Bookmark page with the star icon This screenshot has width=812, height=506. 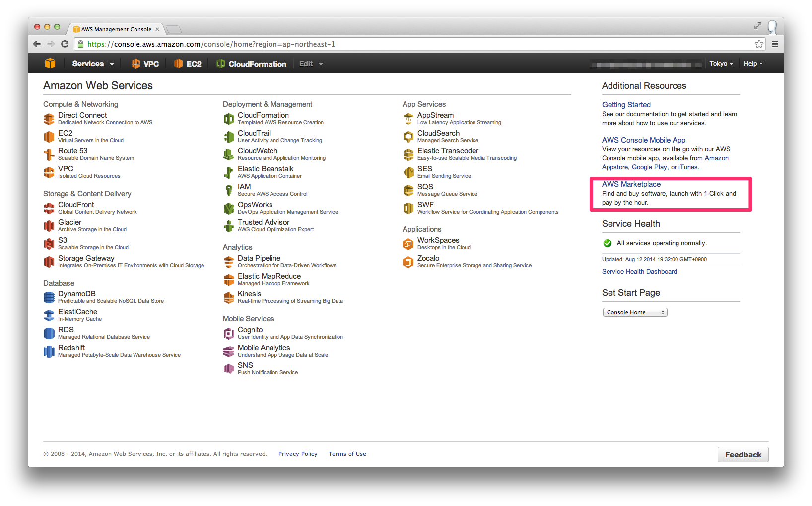pyautogui.click(x=759, y=44)
